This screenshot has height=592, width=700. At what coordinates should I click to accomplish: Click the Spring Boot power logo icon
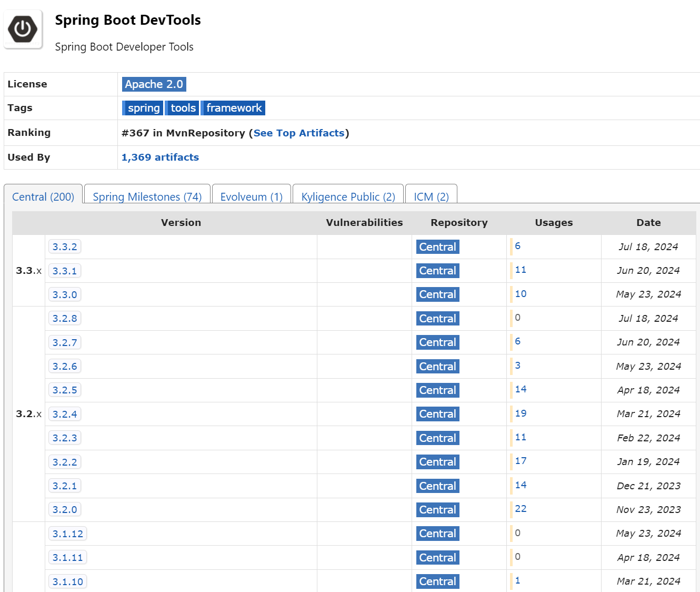click(23, 29)
